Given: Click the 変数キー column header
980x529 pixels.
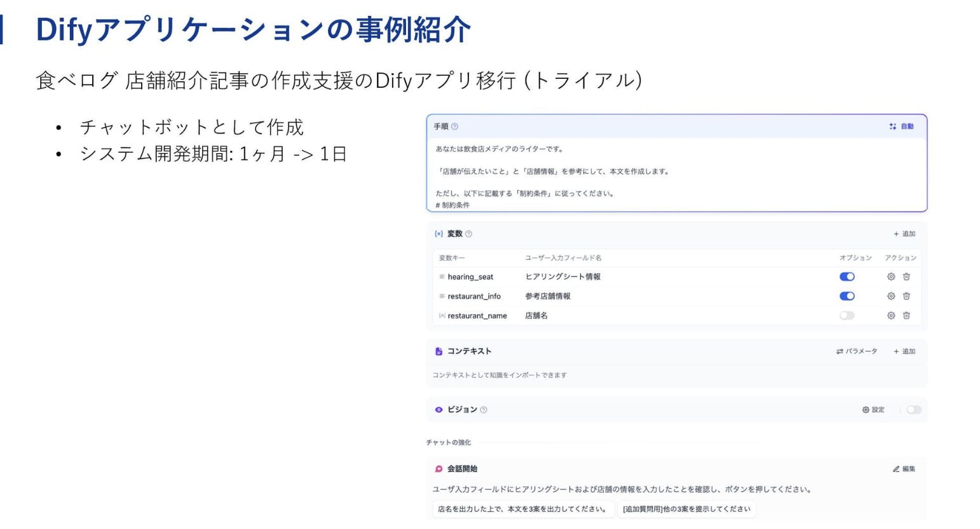Looking at the screenshot, I should pos(452,258).
